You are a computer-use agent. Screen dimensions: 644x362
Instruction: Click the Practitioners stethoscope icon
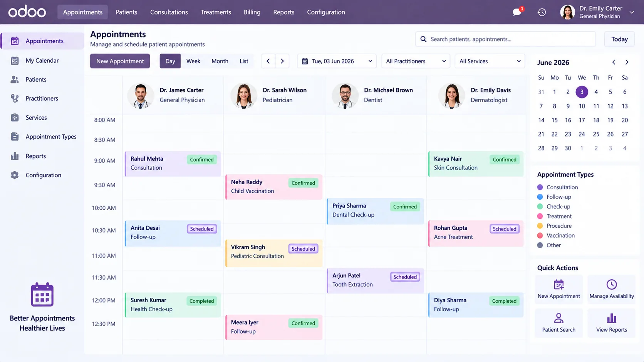tap(15, 98)
